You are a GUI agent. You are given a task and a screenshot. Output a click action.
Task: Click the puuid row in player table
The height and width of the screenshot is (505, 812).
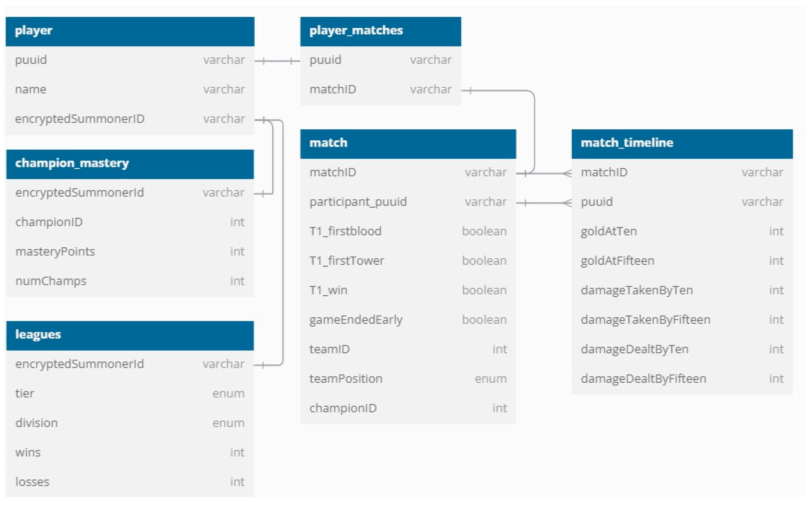point(130,60)
